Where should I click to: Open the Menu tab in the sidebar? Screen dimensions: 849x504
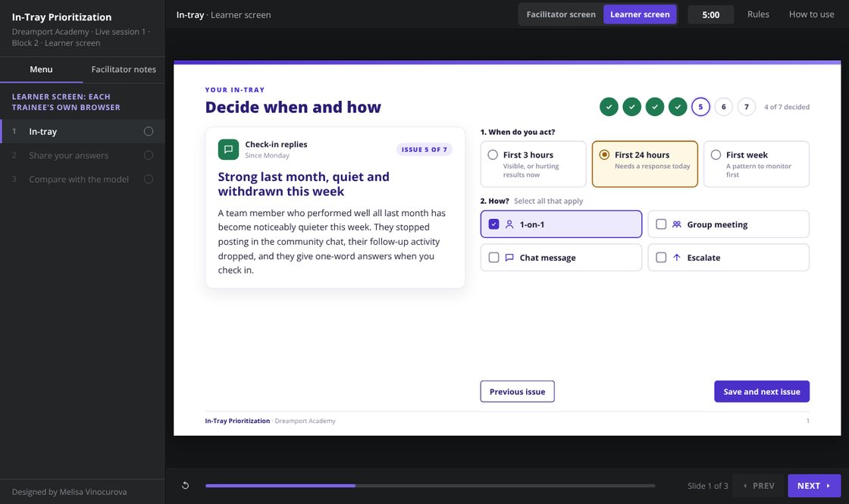point(41,69)
